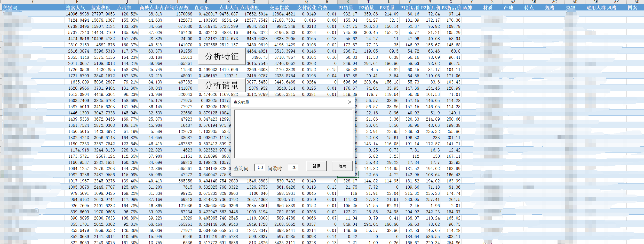Viewport: 644px width, 244px height.
Task: Select cell showing 84.13%
Action: tap(151, 82)
